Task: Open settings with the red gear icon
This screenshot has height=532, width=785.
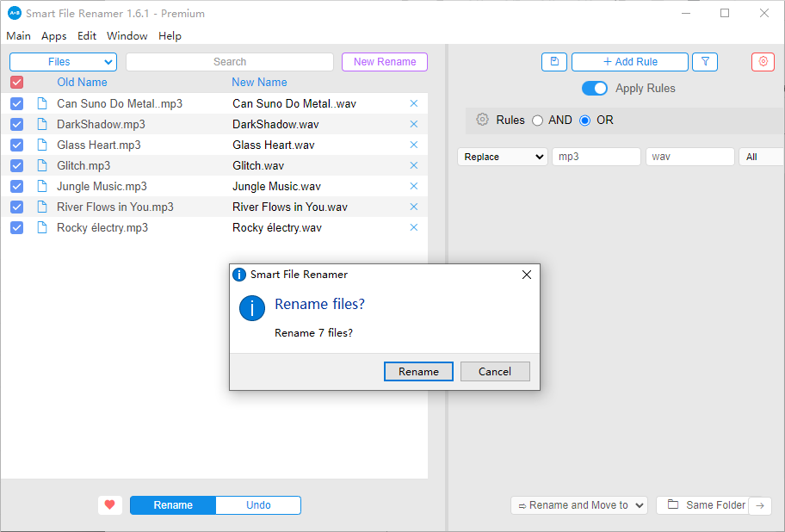Action: click(763, 62)
